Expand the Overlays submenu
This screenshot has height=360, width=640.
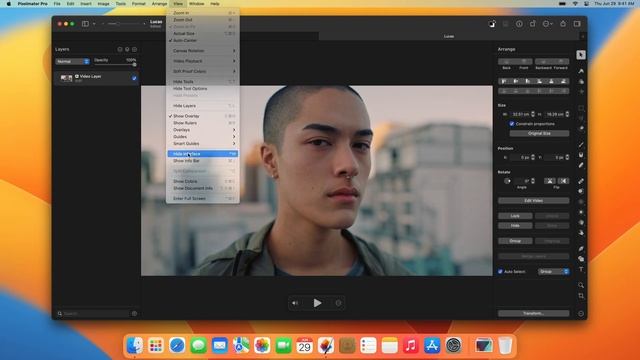pos(202,130)
